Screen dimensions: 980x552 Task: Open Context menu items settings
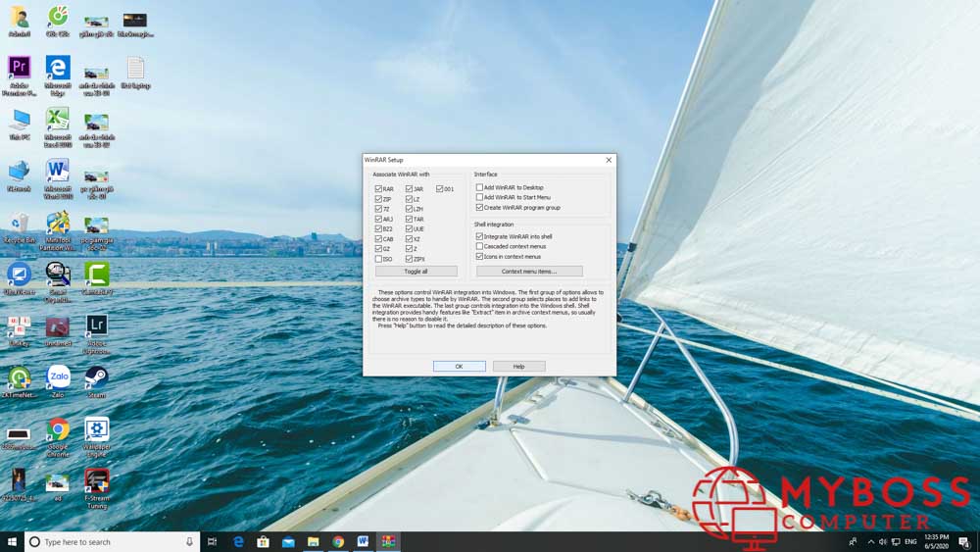[529, 272]
